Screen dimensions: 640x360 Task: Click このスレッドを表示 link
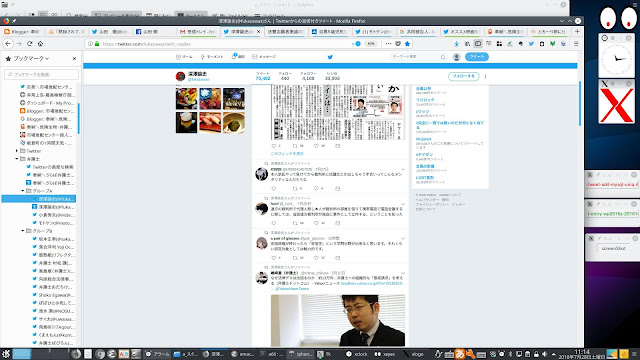coord(287,153)
